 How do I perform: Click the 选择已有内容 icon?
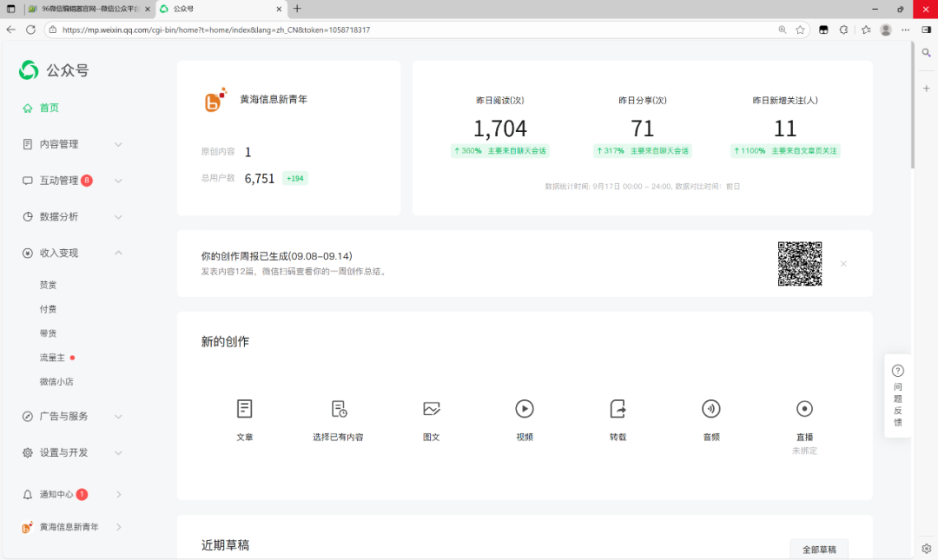pos(339,409)
